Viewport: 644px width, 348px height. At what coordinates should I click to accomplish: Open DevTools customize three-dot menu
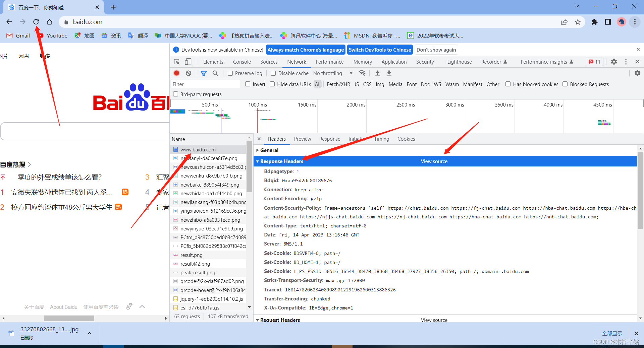click(626, 62)
